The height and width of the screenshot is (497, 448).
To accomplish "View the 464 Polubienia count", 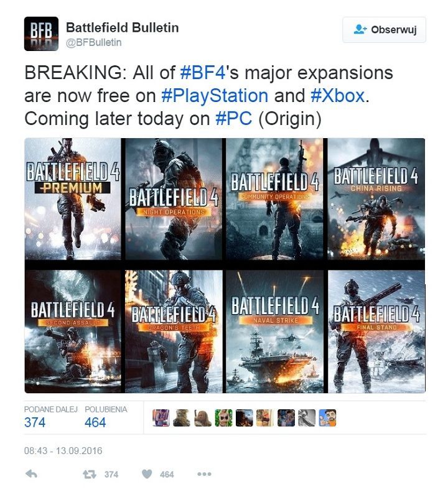I will pyautogui.click(x=95, y=422).
